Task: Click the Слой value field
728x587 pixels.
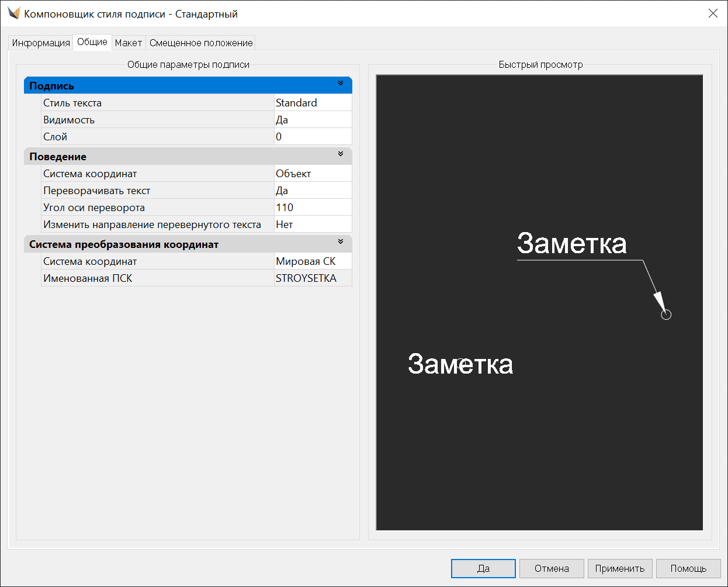Action: [x=313, y=137]
